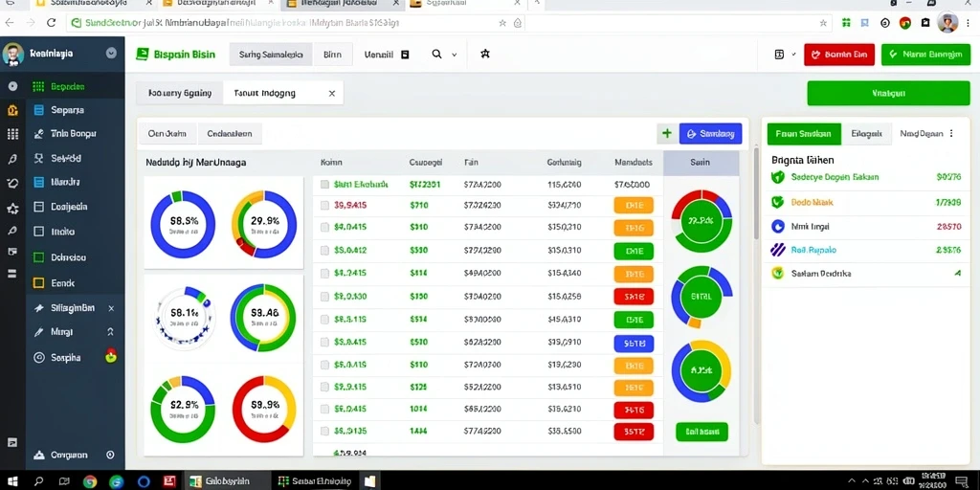
Task: Click three-dot menu next to Nod Dgaan
Action: pyautogui.click(x=951, y=134)
